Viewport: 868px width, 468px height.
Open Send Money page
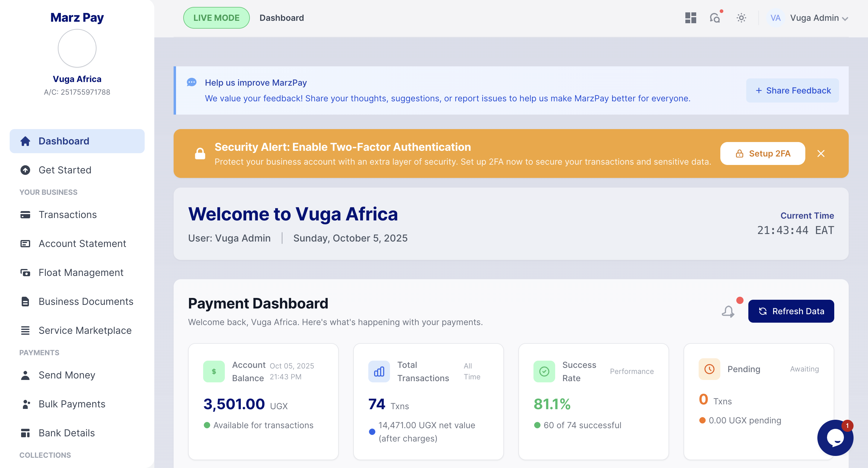(77, 375)
